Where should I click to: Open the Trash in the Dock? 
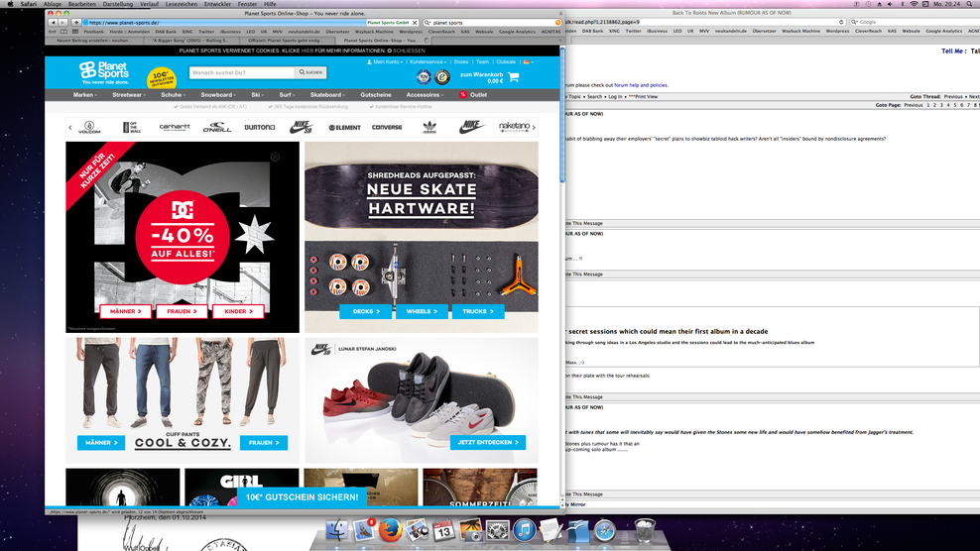(645, 530)
